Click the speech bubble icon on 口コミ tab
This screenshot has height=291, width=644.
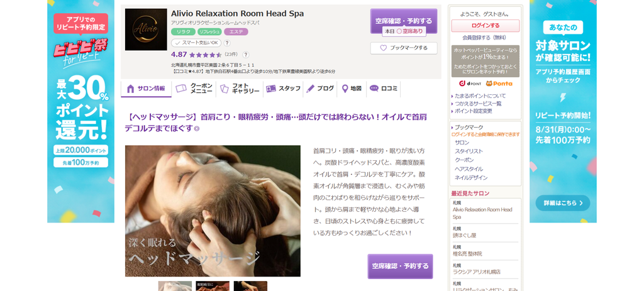pyautogui.click(x=374, y=88)
